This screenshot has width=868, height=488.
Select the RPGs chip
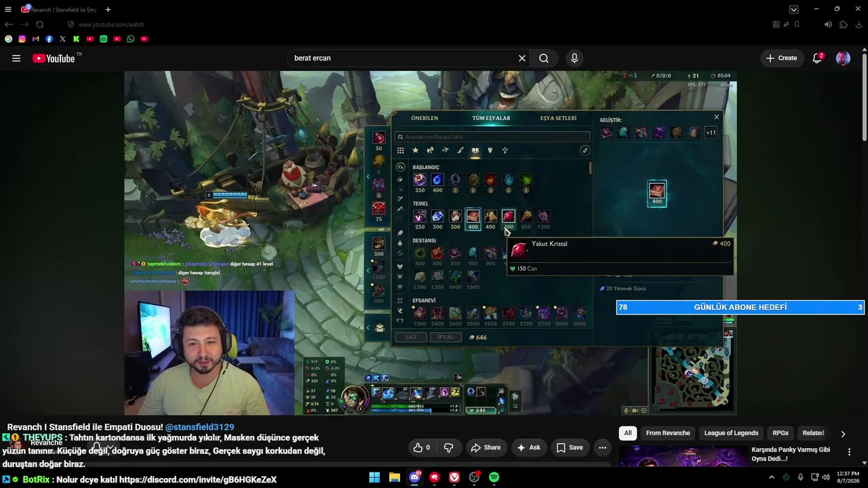781,433
